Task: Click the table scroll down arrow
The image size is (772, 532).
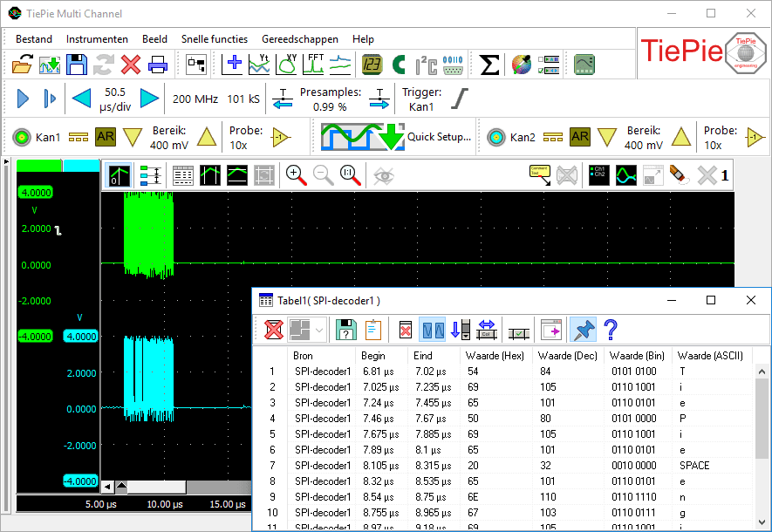Action: [x=762, y=522]
